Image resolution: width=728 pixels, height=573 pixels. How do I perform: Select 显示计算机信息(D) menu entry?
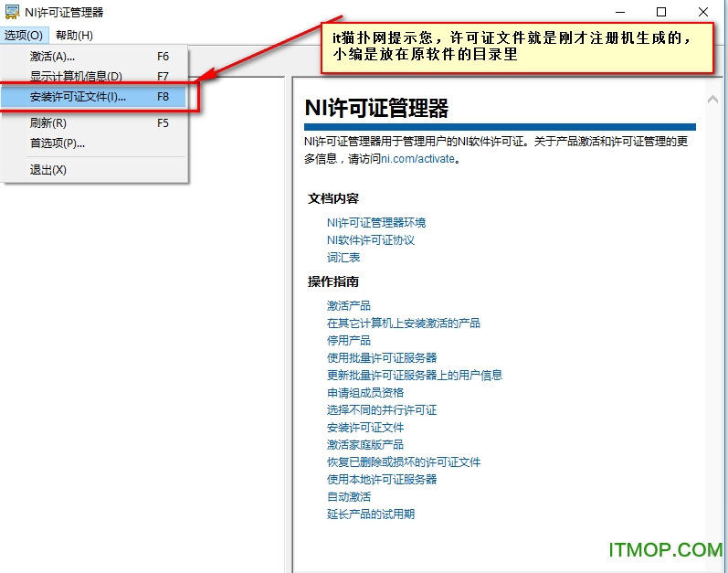point(94,76)
